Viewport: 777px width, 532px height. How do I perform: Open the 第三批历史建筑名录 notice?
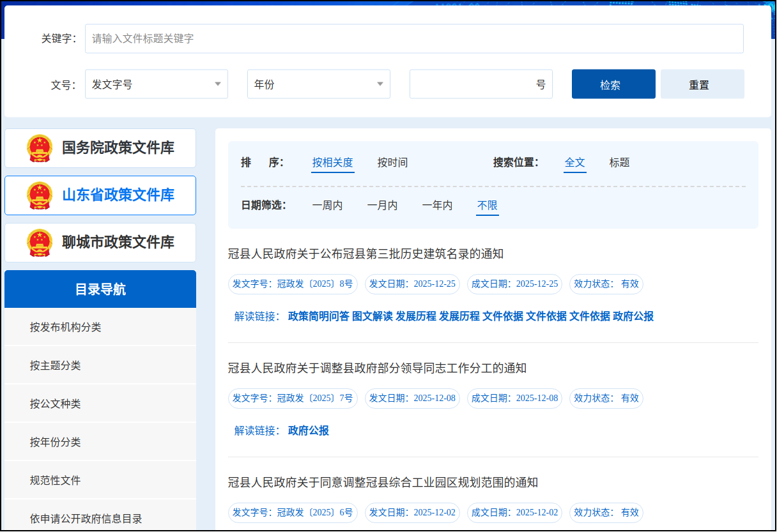(x=366, y=254)
